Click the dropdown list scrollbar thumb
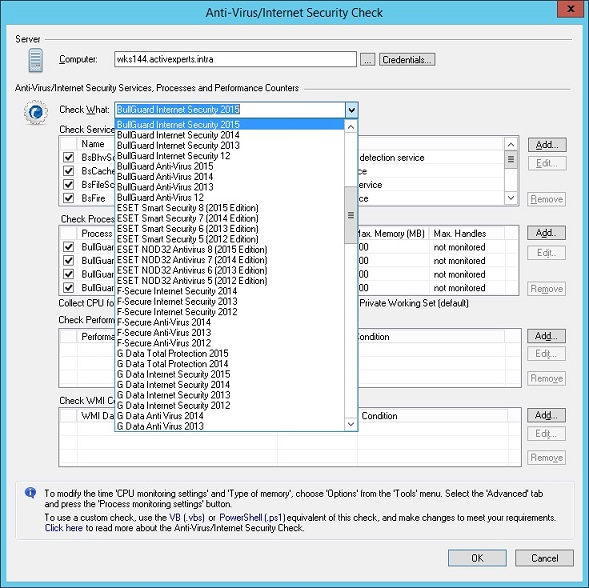The width and height of the screenshot is (589, 588). 351,215
